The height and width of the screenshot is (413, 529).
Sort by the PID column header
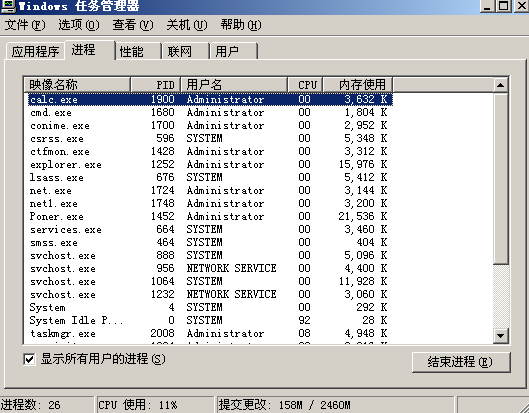pos(156,84)
